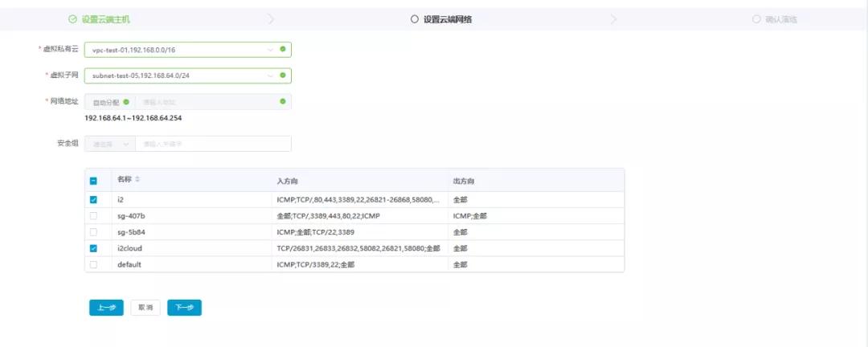Click green status dot at end of 网络地址 field

click(x=282, y=101)
